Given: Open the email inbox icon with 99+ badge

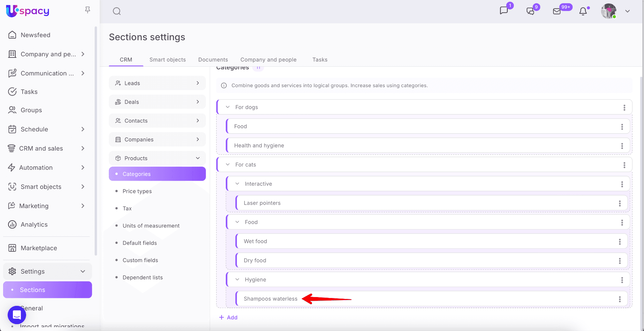Looking at the screenshot, I should tap(557, 11).
